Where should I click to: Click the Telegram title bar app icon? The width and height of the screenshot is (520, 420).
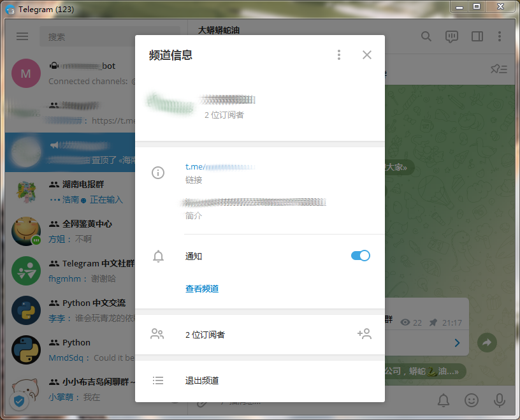(x=10, y=10)
